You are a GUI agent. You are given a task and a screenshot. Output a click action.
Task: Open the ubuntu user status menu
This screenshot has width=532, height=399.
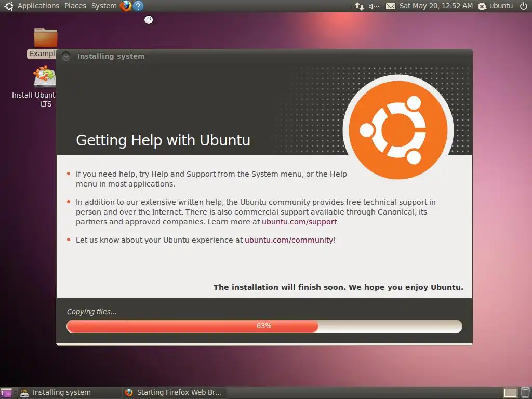click(x=495, y=6)
